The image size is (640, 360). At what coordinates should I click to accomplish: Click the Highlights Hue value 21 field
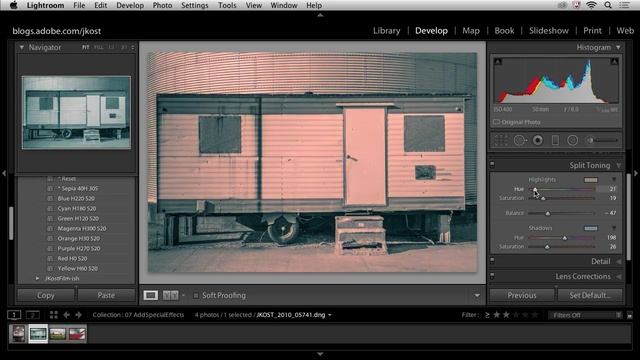608,189
